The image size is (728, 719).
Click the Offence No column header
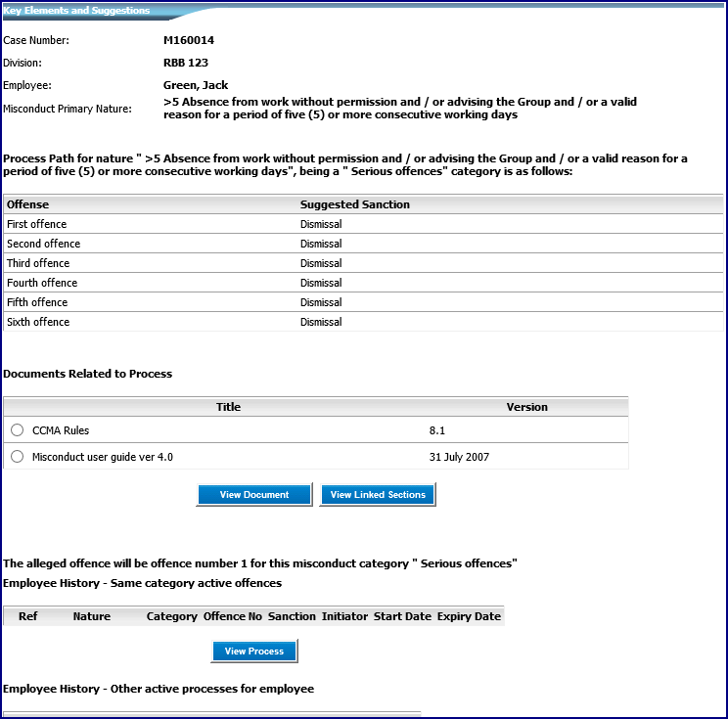(233, 616)
